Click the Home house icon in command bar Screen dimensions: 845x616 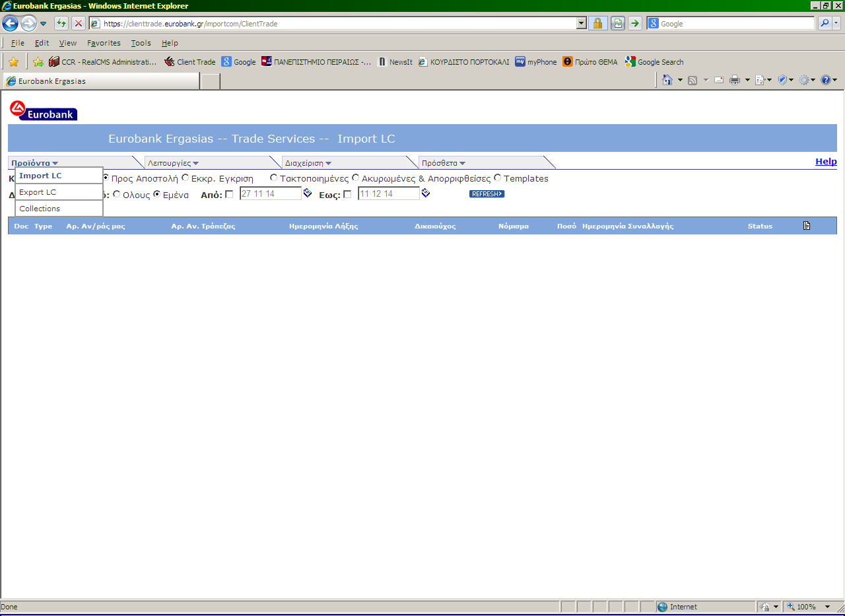(x=667, y=80)
